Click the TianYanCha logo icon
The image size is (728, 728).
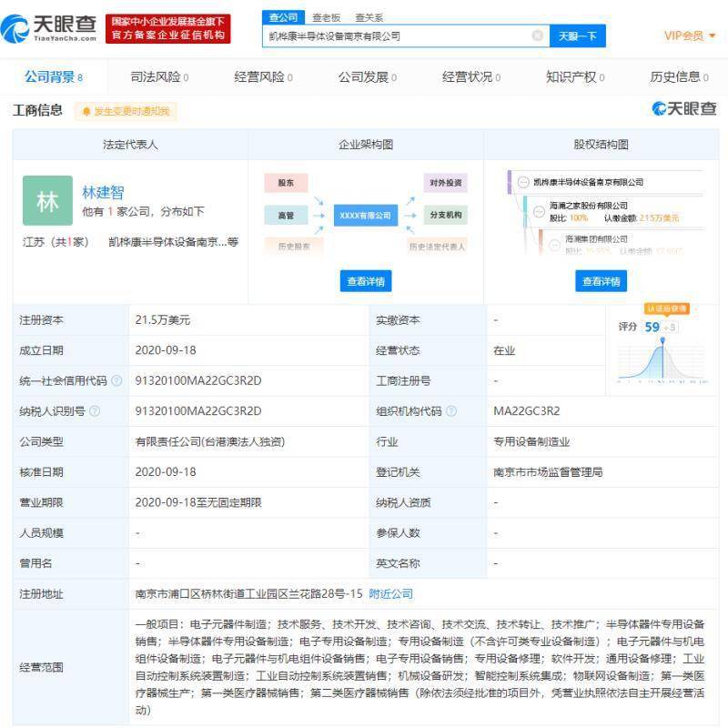pos(15,29)
